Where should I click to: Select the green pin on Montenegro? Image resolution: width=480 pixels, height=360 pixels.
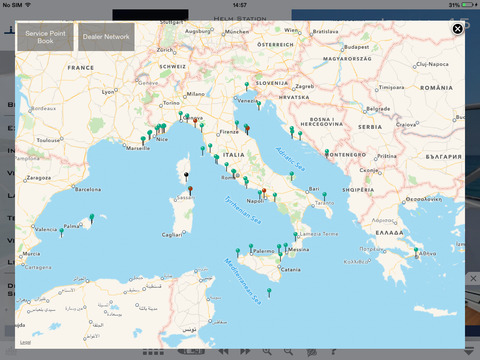[x=327, y=153]
